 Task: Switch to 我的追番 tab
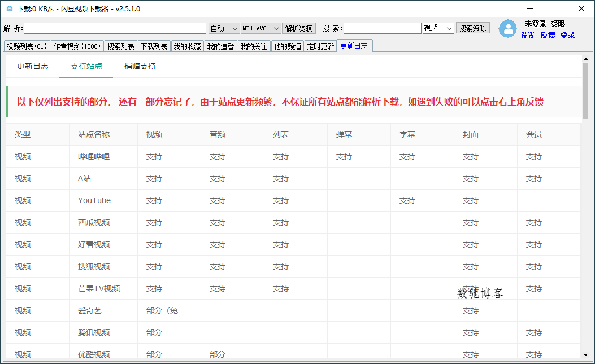click(x=221, y=46)
